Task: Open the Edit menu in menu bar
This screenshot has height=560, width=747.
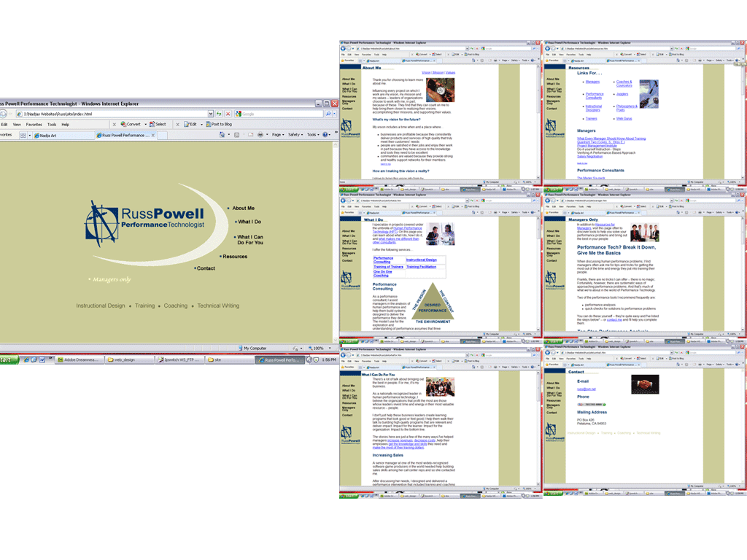Action: (x=4, y=125)
